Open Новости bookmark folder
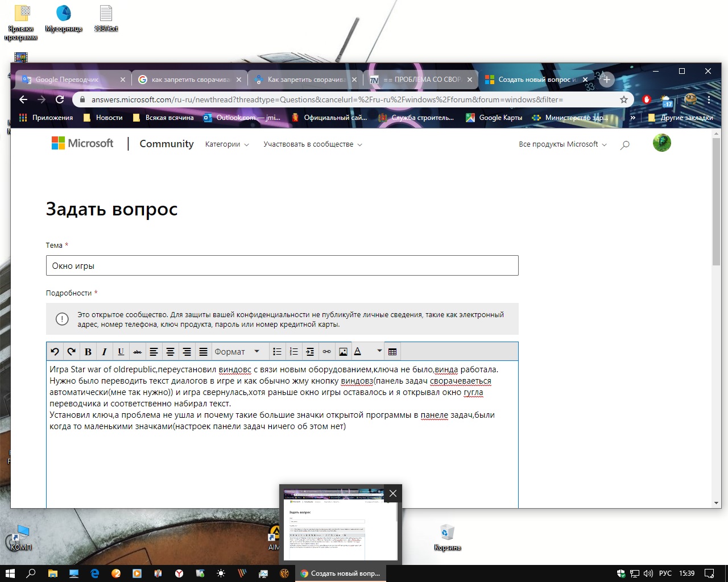The height and width of the screenshot is (582, 728). click(x=103, y=118)
